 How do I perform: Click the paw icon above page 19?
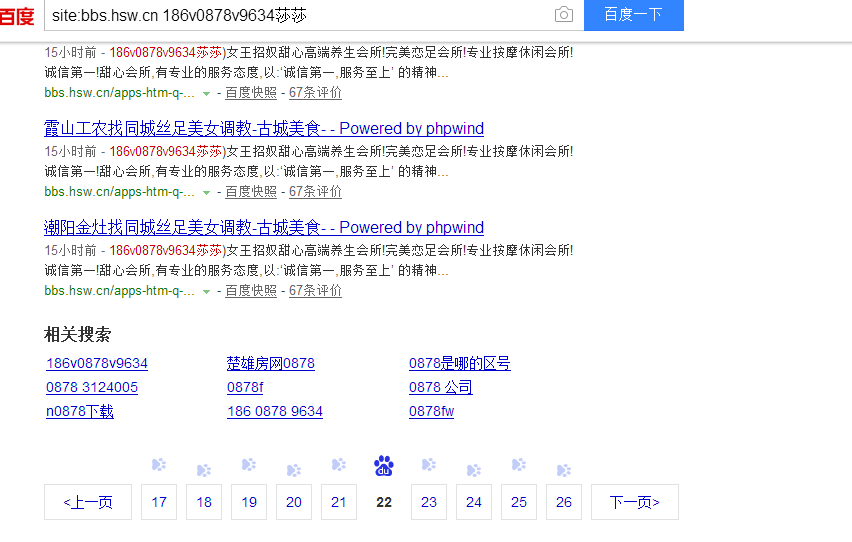(x=248, y=465)
